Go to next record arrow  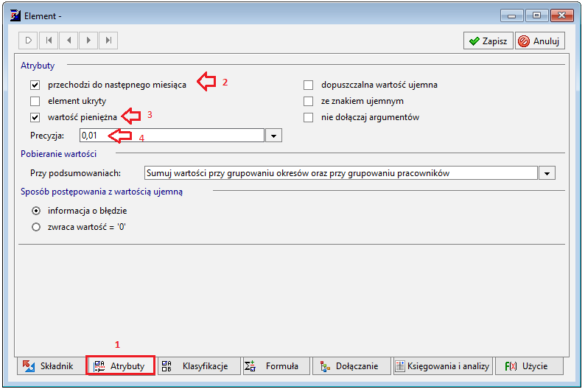click(x=88, y=41)
